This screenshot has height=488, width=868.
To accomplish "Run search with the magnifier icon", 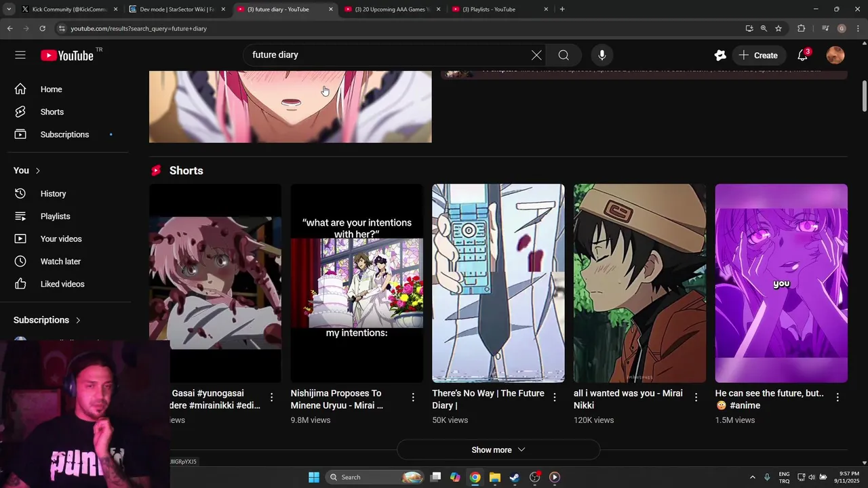I will pos(564,55).
